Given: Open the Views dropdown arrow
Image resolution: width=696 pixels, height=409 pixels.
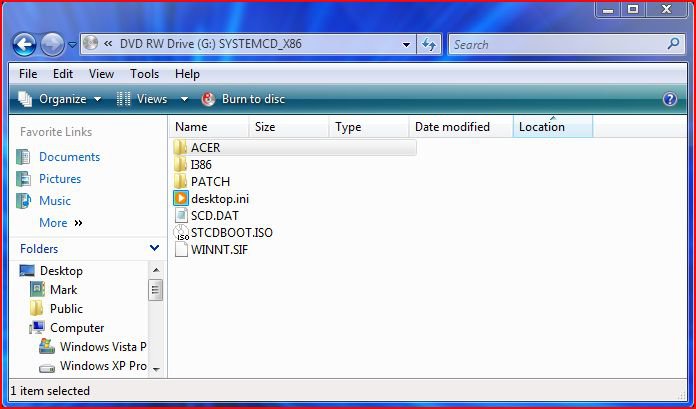Looking at the screenshot, I should coord(184,99).
